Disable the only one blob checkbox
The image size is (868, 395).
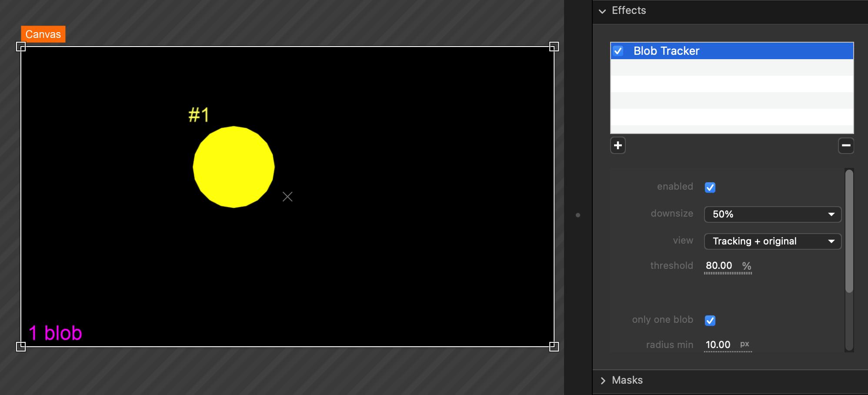710,321
